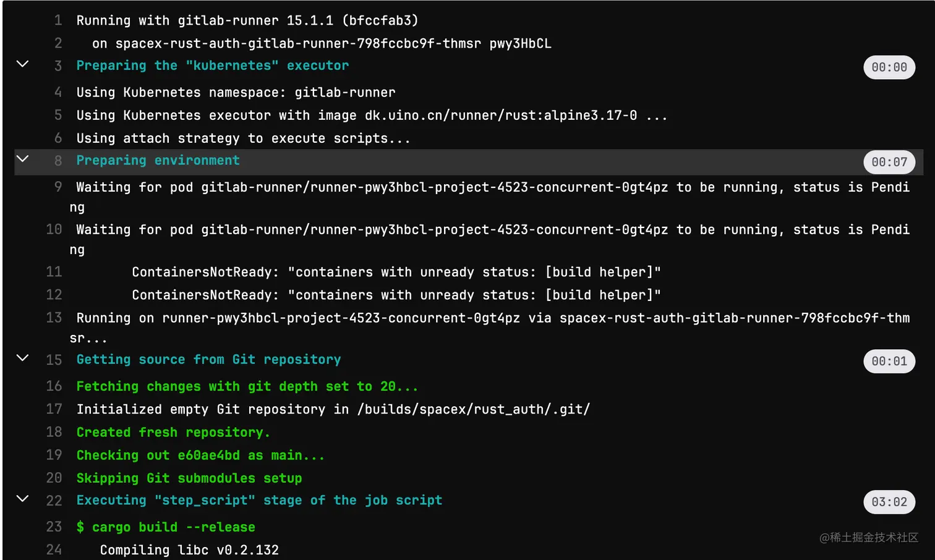
Task: Click Initialized empty Git repository line
Action: (333, 409)
